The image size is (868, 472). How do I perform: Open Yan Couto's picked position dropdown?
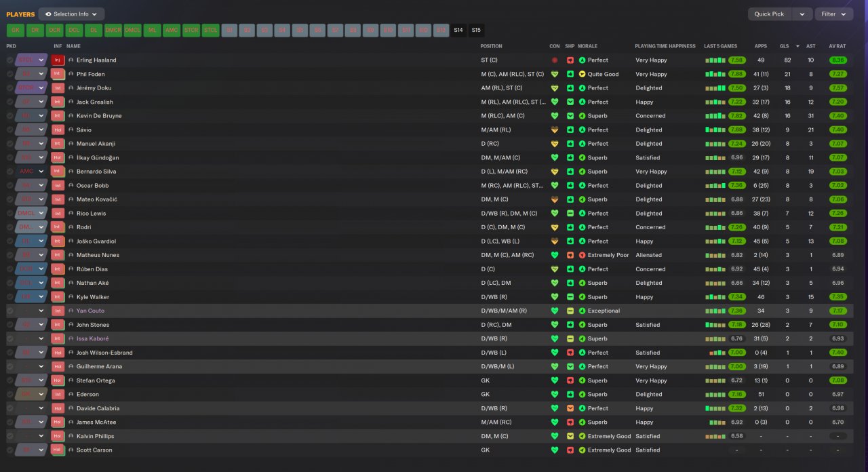pos(31,311)
